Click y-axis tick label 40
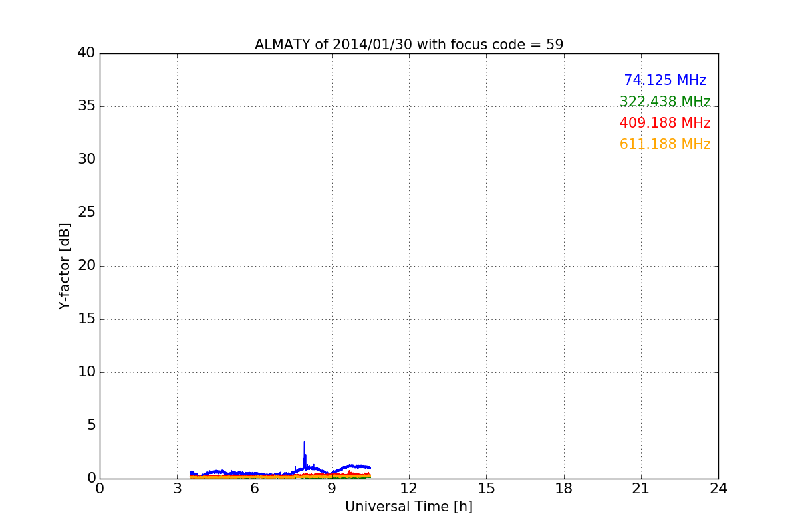This screenshot has height=532, width=798. tap(86, 53)
